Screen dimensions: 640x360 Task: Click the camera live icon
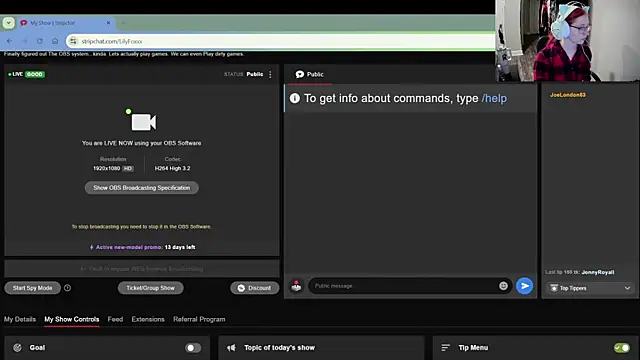click(142, 121)
